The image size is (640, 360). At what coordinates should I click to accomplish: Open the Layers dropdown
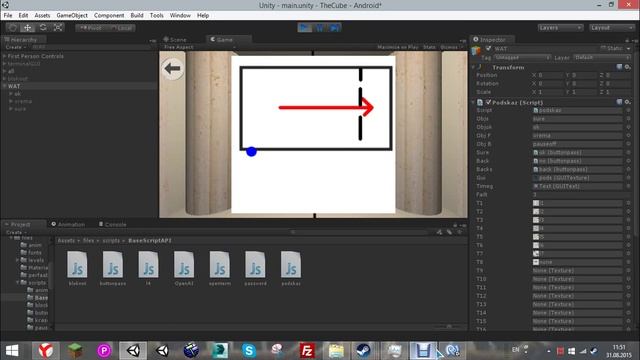click(x=560, y=28)
